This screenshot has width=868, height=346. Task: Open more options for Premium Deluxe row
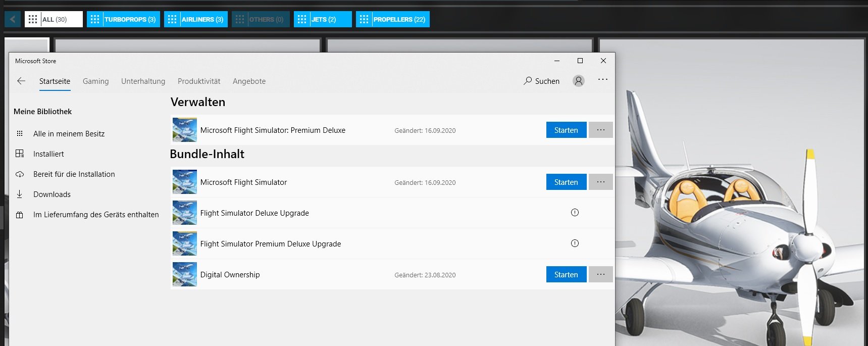click(601, 130)
